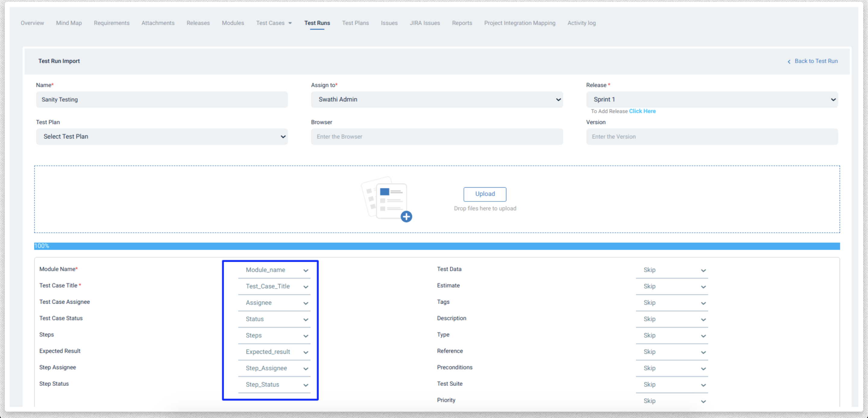Image resolution: width=868 pixels, height=418 pixels.
Task: Open the Test Plans tab
Action: 356,23
